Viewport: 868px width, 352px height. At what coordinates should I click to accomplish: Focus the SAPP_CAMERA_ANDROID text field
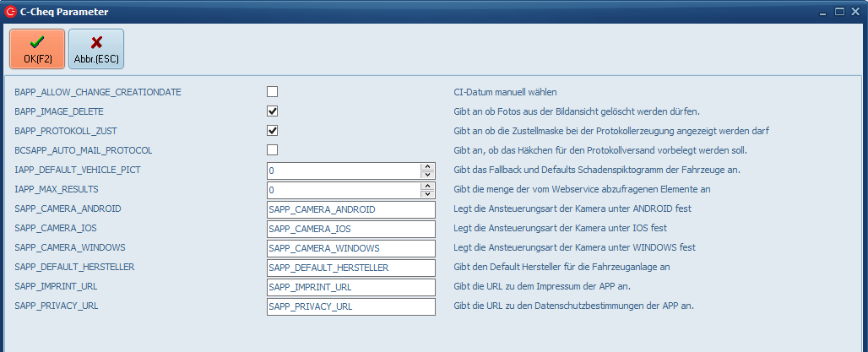pos(350,209)
